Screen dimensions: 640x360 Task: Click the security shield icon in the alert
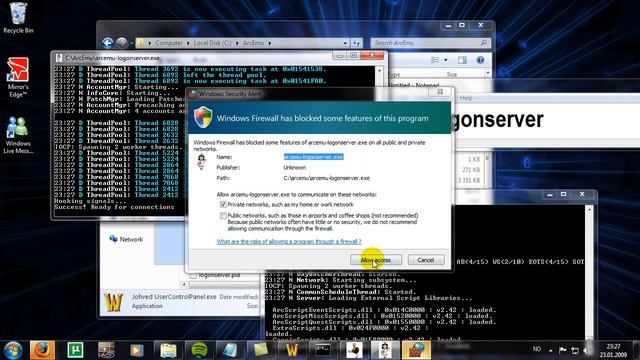click(203, 118)
